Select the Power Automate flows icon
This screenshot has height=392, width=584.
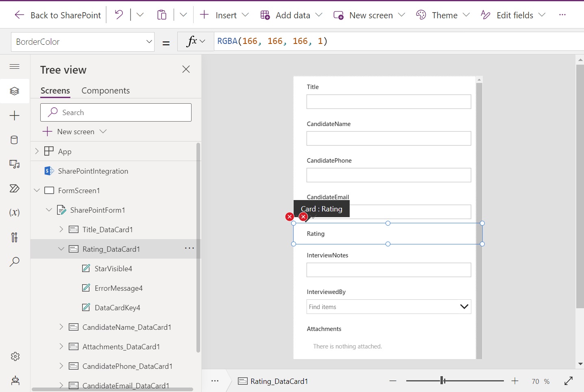[x=15, y=189]
